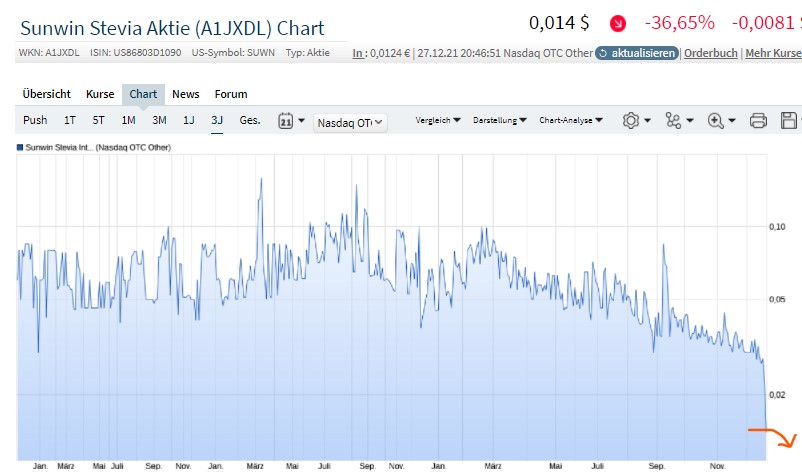Select the 1M time range
802x472 pixels.
pyautogui.click(x=128, y=121)
